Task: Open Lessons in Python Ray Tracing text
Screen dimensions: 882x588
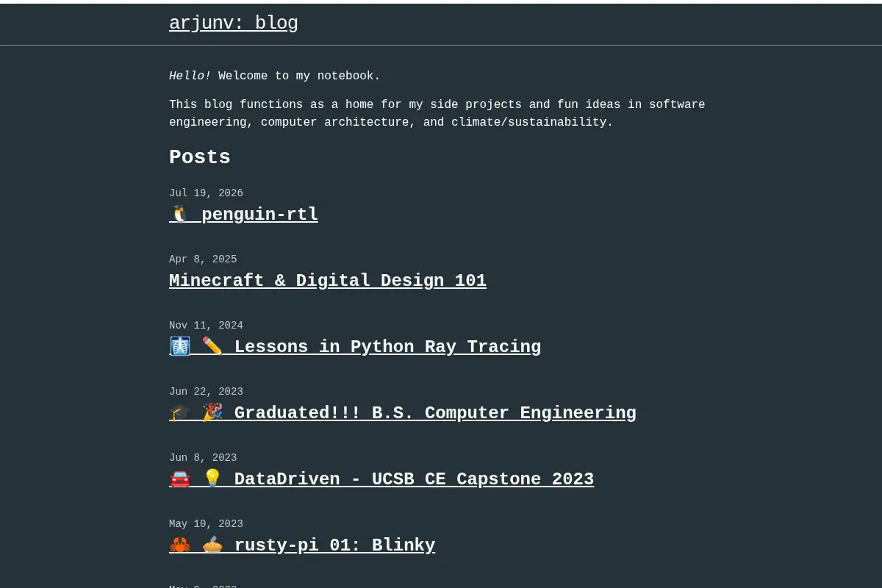Action: click(387, 347)
